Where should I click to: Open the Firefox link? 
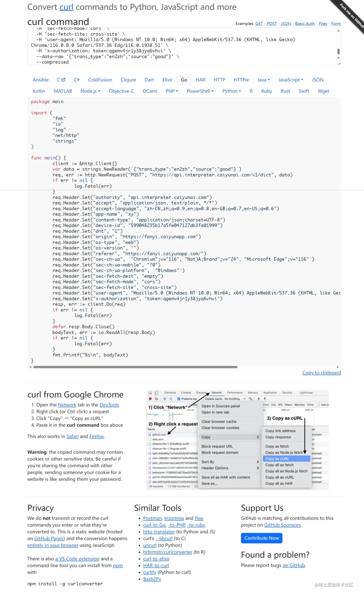tap(97, 436)
